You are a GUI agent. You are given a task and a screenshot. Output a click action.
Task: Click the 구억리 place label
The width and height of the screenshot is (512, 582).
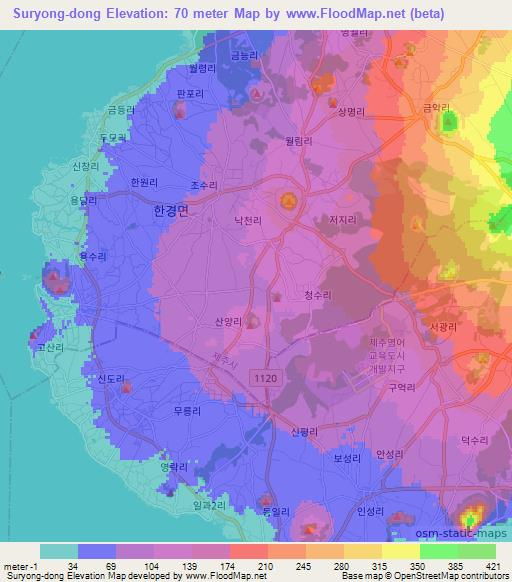[x=402, y=388]
